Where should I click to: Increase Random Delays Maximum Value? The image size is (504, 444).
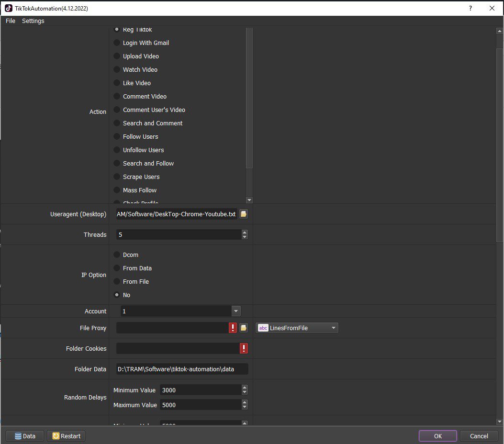tap(245, 402)
